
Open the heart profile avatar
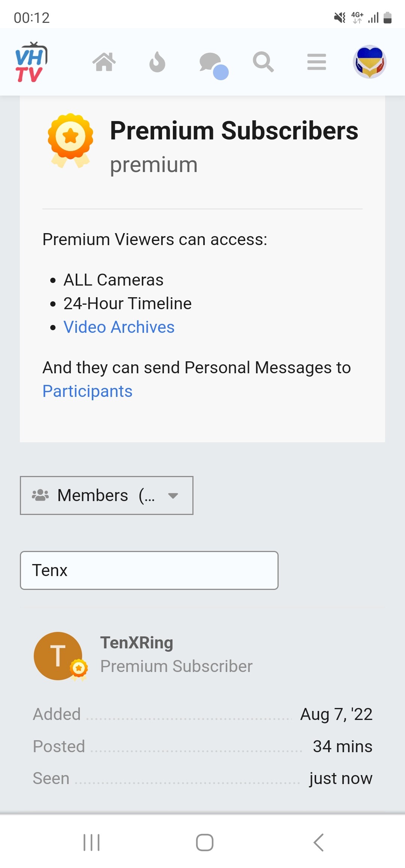[x=370, y=62]
